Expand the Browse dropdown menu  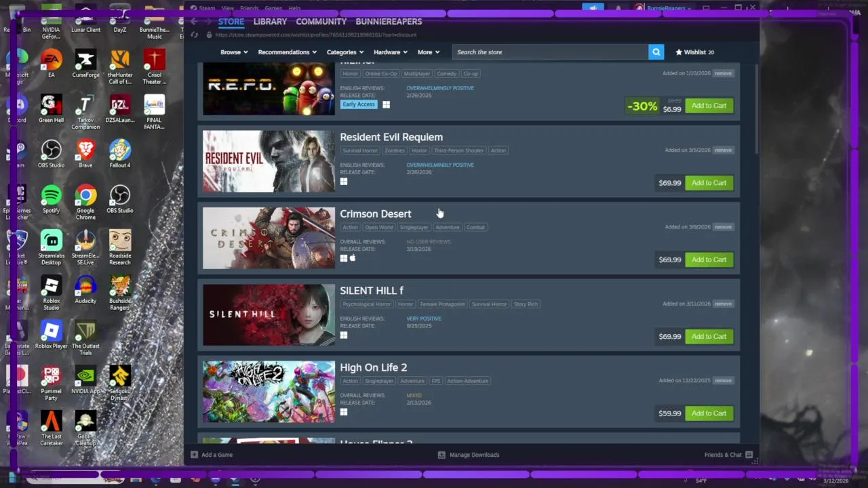(x=234, y=52)
